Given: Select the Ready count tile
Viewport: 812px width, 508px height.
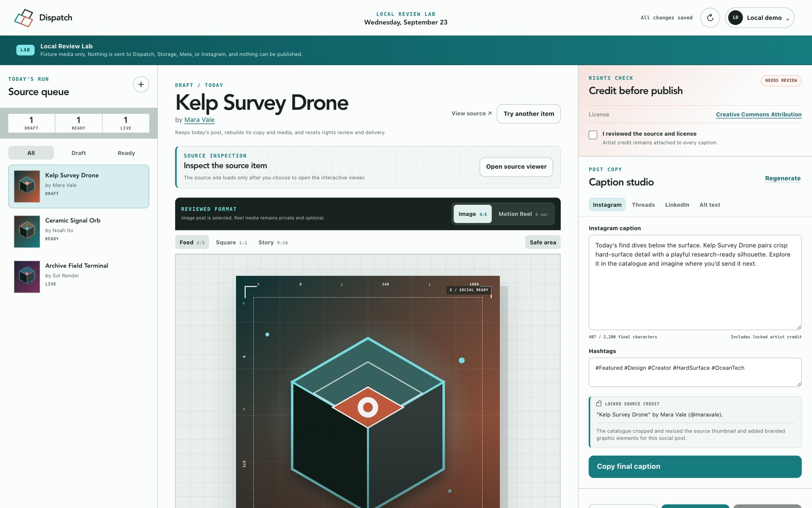Looking at the screenshot, I should [x=78, y=123].
